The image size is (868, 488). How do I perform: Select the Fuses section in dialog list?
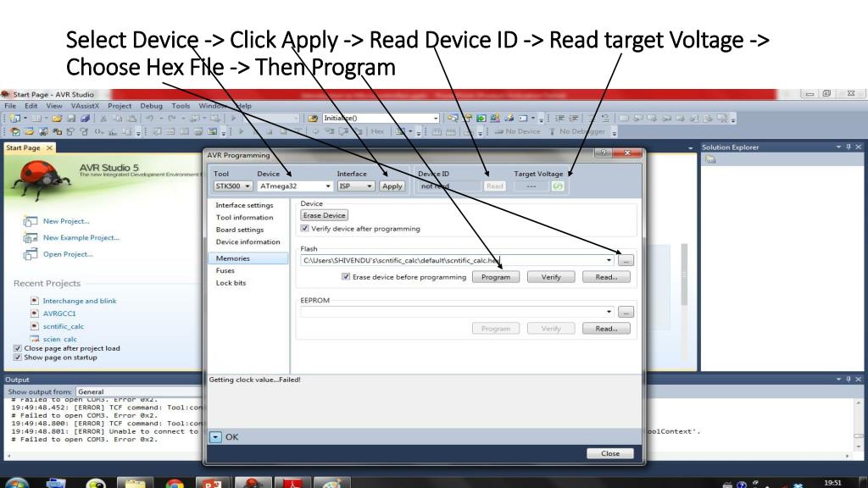(225, 270)
